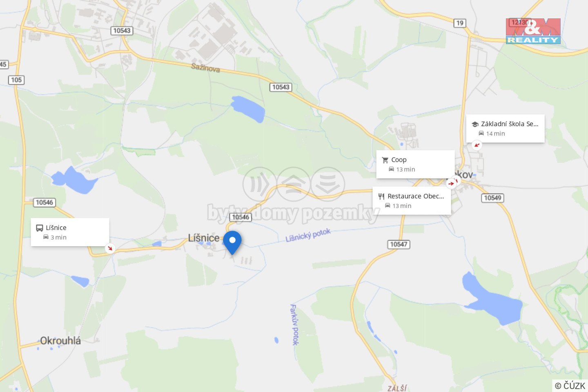Click the red arrow marker by bus stop

tap(110, 248)
